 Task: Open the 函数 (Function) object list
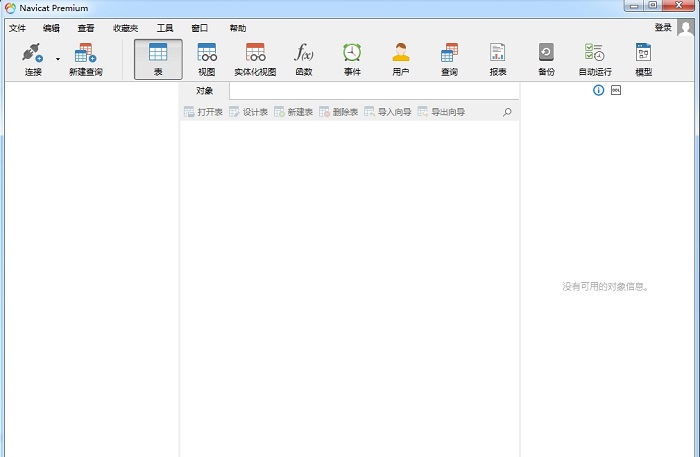pyautogui.click(x=303, y=59)
